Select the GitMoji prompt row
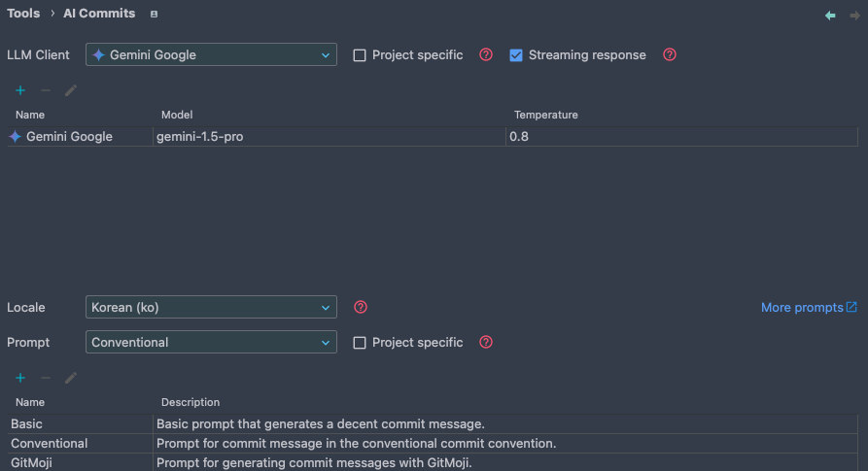 coord(31,463)
